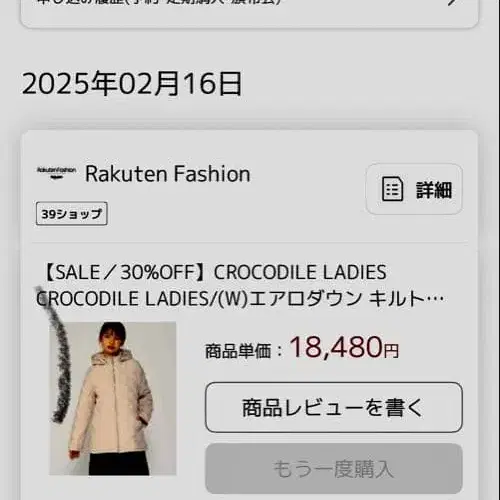Open the 詳細 order details button
500x500 pixels.
[x=414, y=189]
